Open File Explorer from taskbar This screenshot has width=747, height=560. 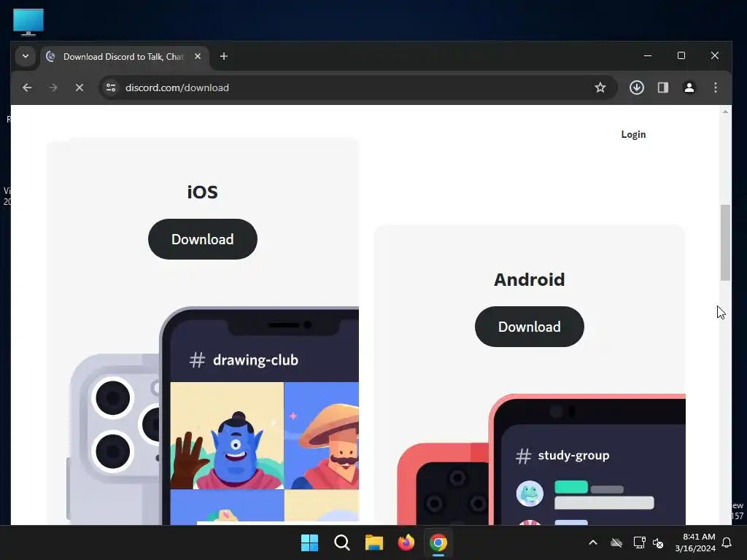(x=374, y=542)
